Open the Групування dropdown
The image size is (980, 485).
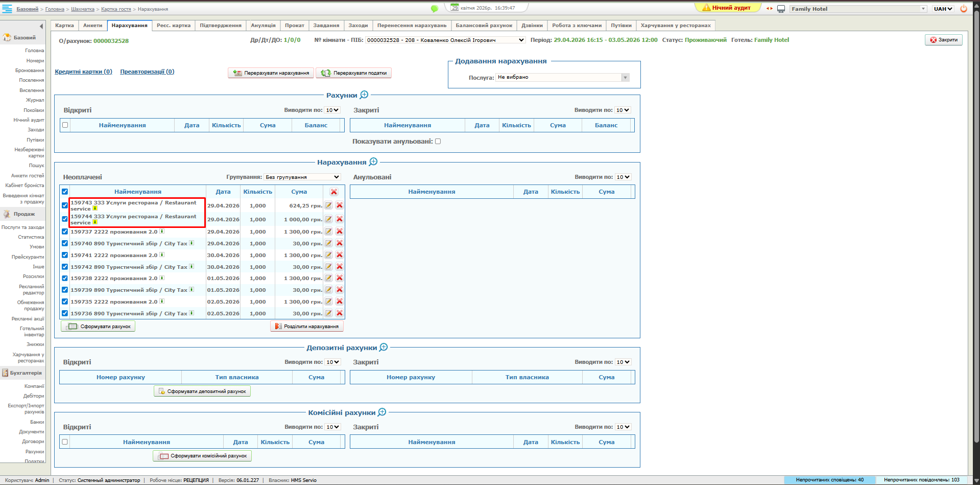click(x=302, y=177)
